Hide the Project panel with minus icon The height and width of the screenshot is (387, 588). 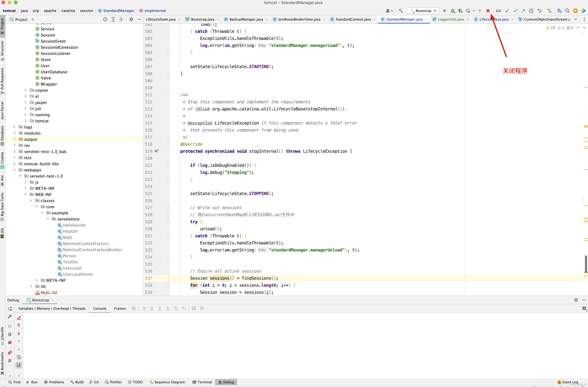(x=139, y=19)
